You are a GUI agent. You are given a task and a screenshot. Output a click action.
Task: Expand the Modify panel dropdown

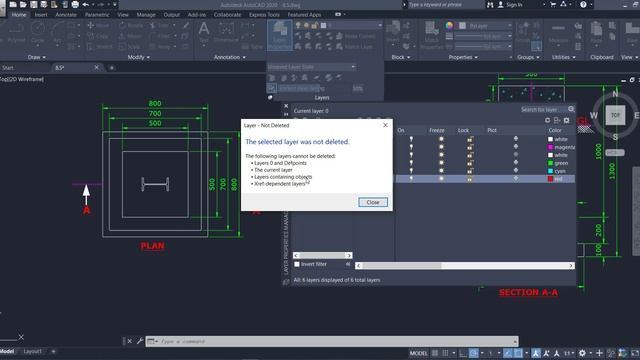(x=138, y=57)
